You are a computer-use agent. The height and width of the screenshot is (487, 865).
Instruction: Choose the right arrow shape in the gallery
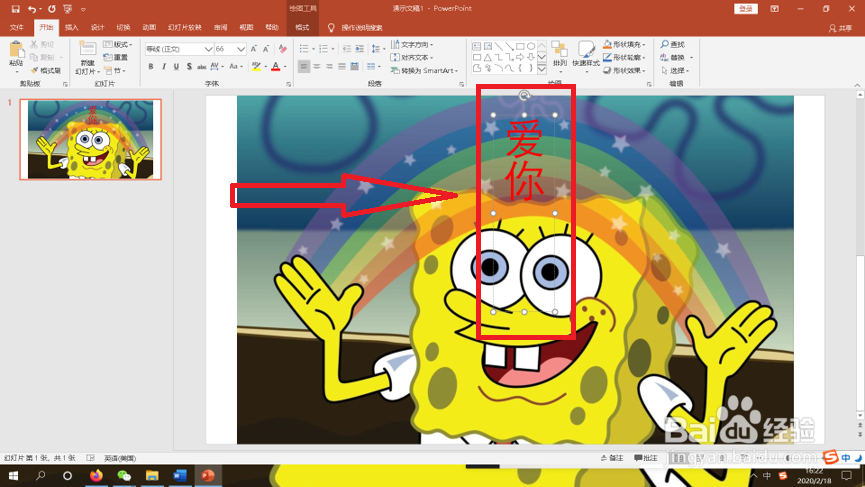tap(520, 57)
